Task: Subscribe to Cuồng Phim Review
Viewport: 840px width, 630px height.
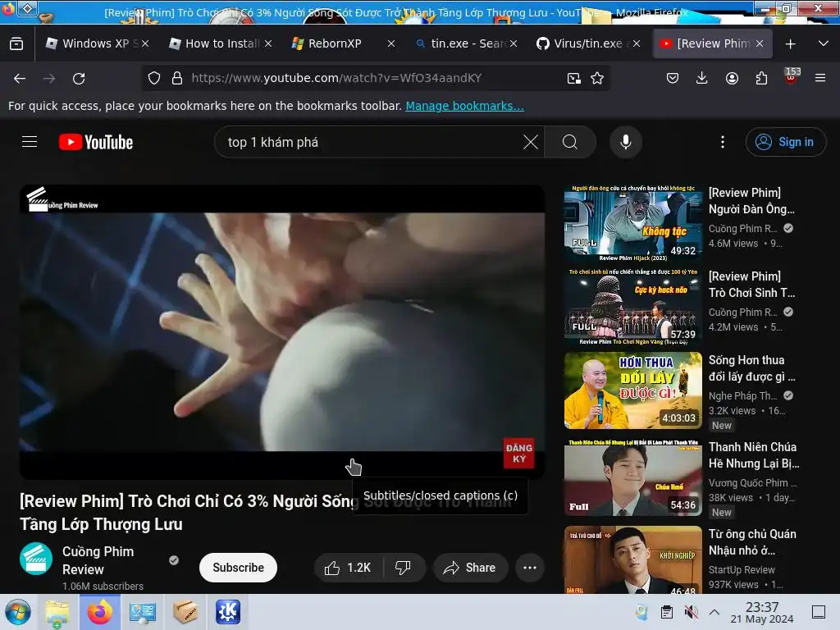Action: (x=238, y=568)
